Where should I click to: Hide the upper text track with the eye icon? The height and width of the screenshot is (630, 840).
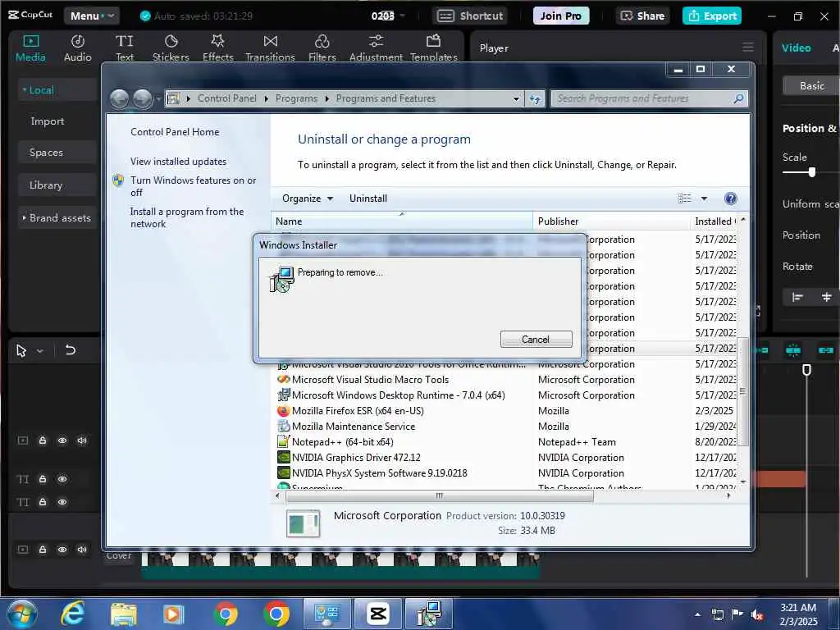(x=62, y=479)
